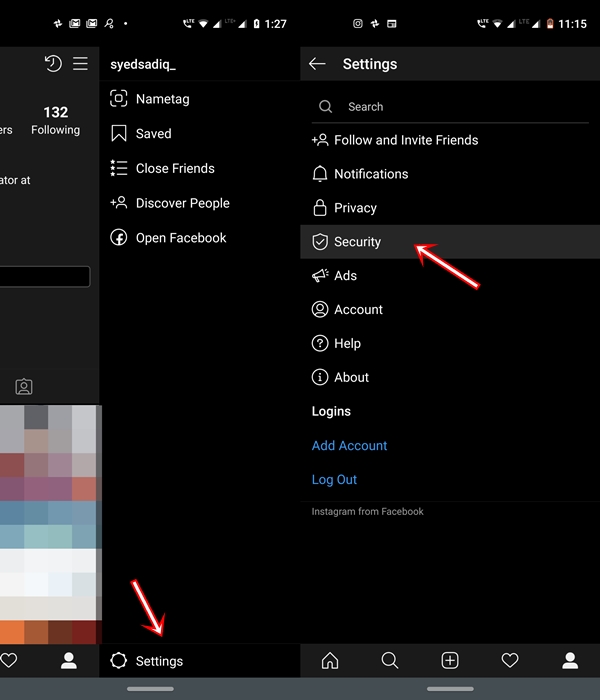Tap the Facebook logo icon
The height and width of the screenshot is (700, 600).
coord(119,238)
